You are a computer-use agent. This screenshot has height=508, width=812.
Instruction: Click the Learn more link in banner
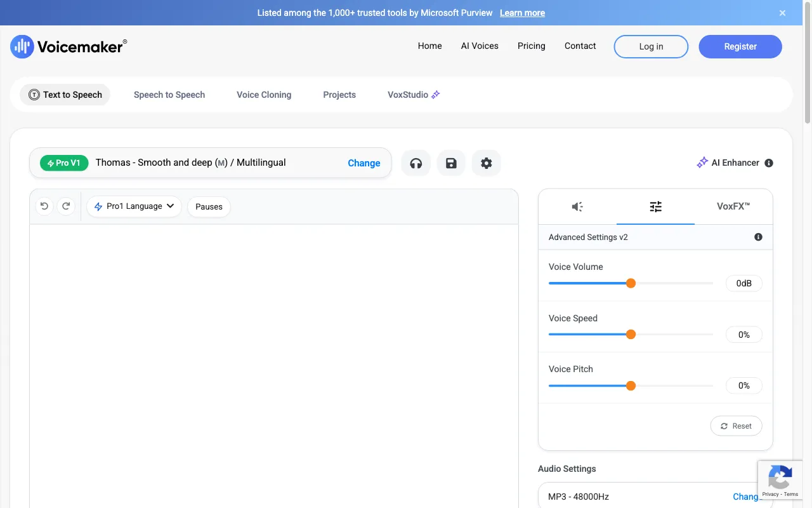coord(522,13)
